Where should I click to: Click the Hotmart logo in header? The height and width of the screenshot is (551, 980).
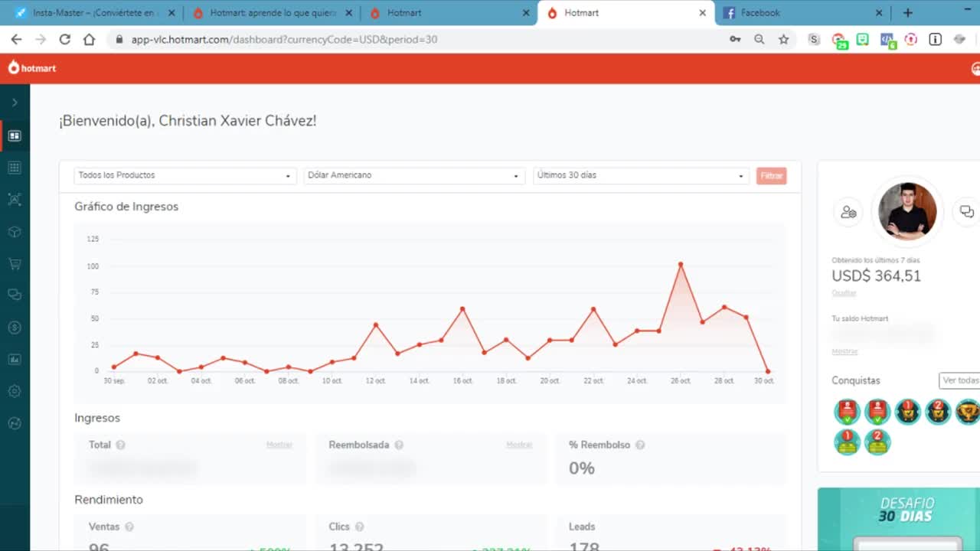(32, 68)
